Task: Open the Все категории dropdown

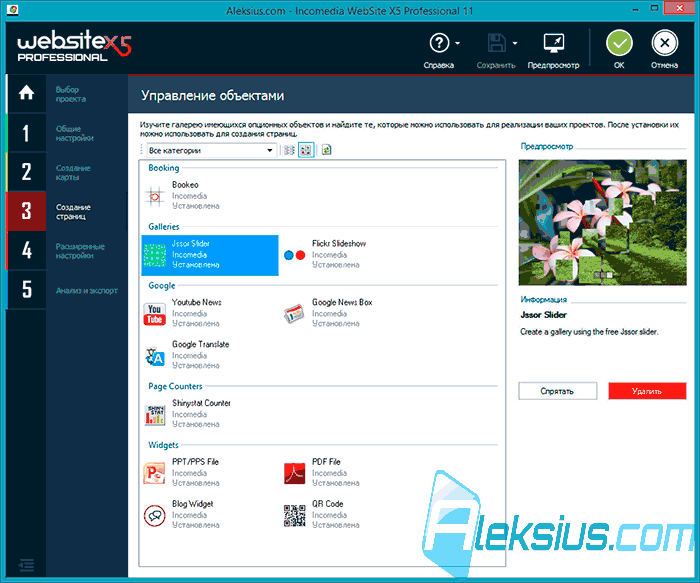Action: click(211, 150)
